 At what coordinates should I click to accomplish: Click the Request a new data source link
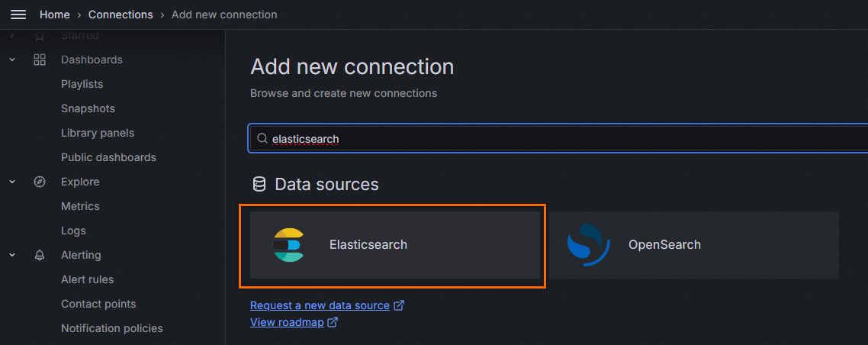(x=320, y=305)
